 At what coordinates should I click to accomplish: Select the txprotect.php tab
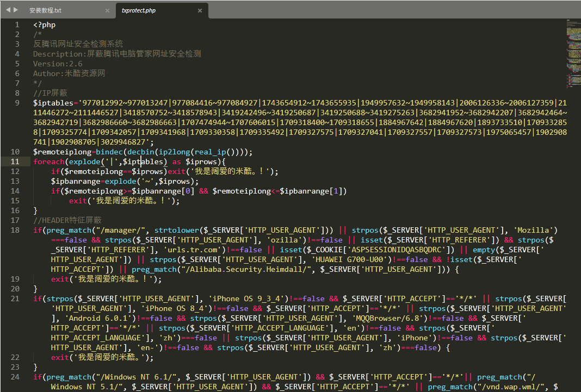click(x=138, y=10)
